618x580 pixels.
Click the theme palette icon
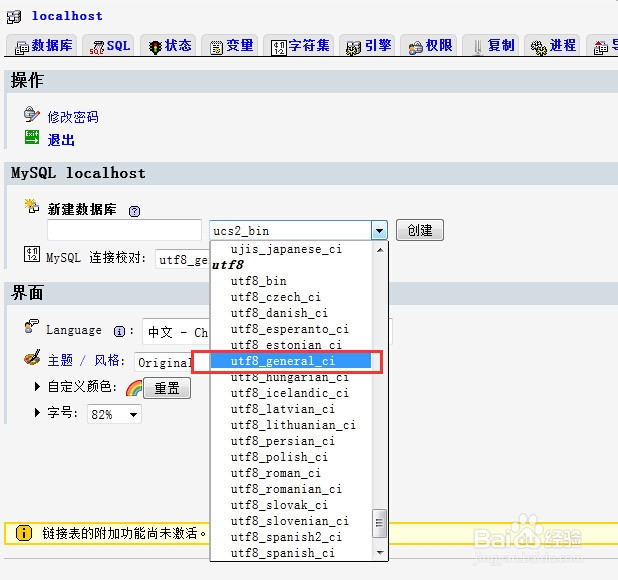pos(32,358)
